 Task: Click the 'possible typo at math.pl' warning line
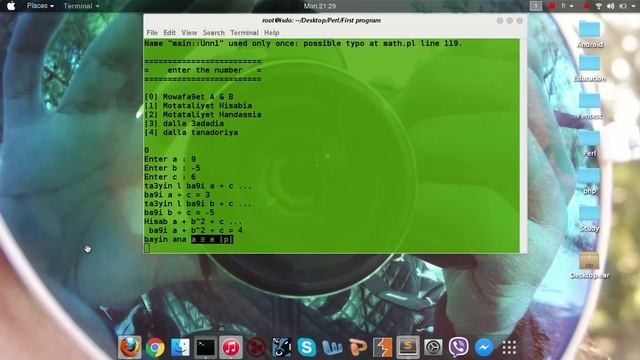(x=303, y=43)
